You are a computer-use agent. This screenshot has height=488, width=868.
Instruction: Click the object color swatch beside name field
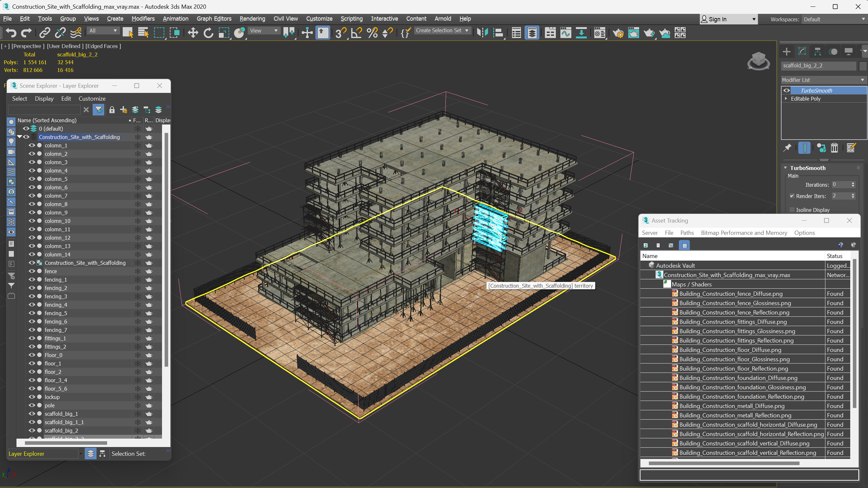[x=863, y=66]
